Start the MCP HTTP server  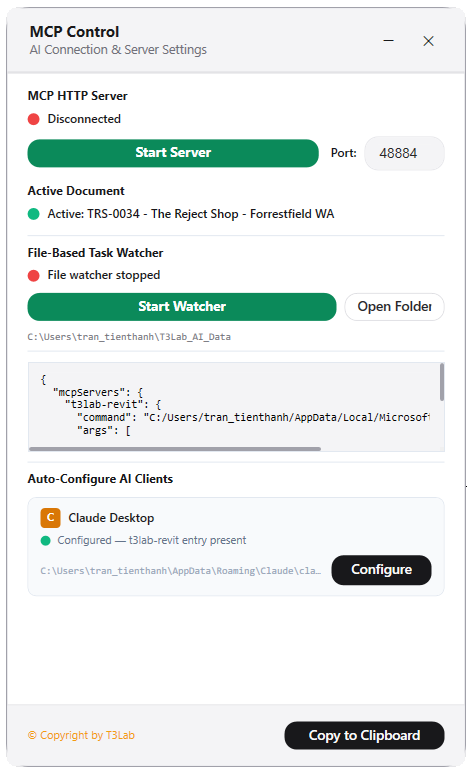[x=173, y=153]
